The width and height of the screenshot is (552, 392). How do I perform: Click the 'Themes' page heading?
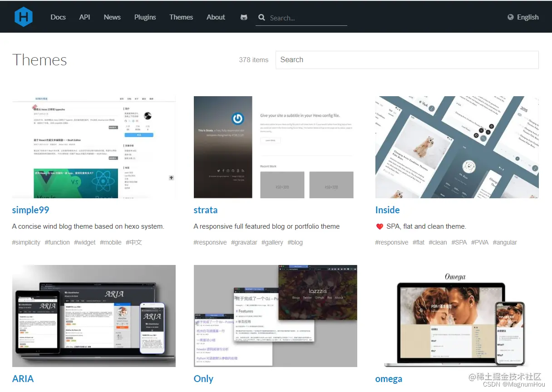coord(39,60)
